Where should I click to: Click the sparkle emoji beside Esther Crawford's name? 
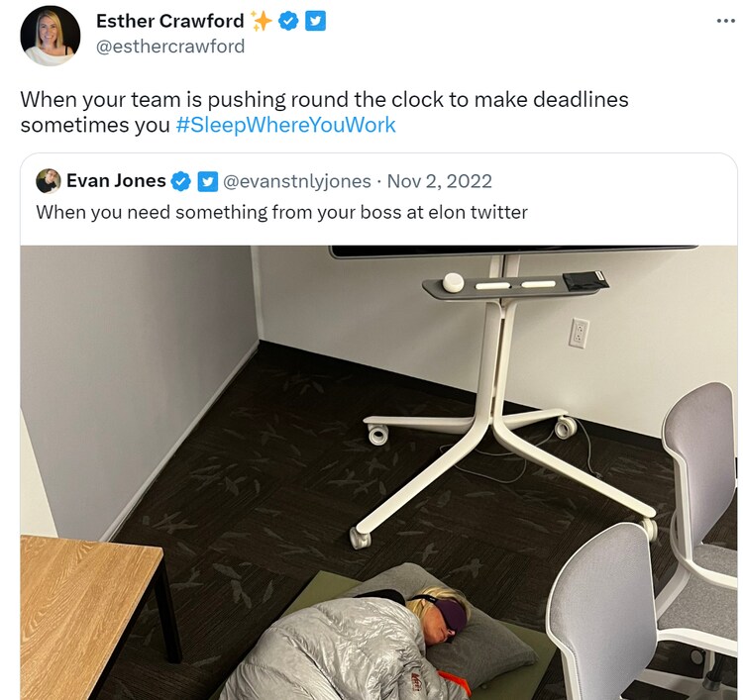(x=262, y=22)
